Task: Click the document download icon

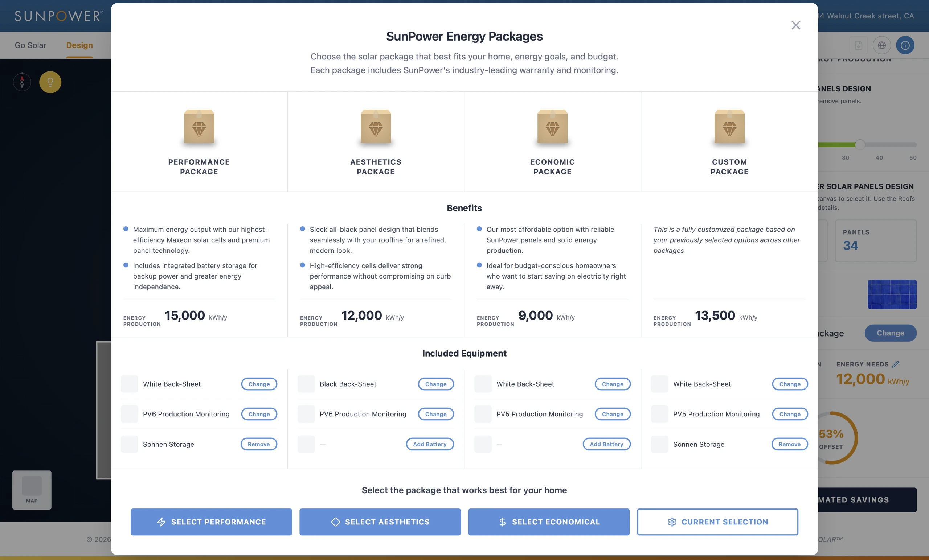Action: (858, 45)
